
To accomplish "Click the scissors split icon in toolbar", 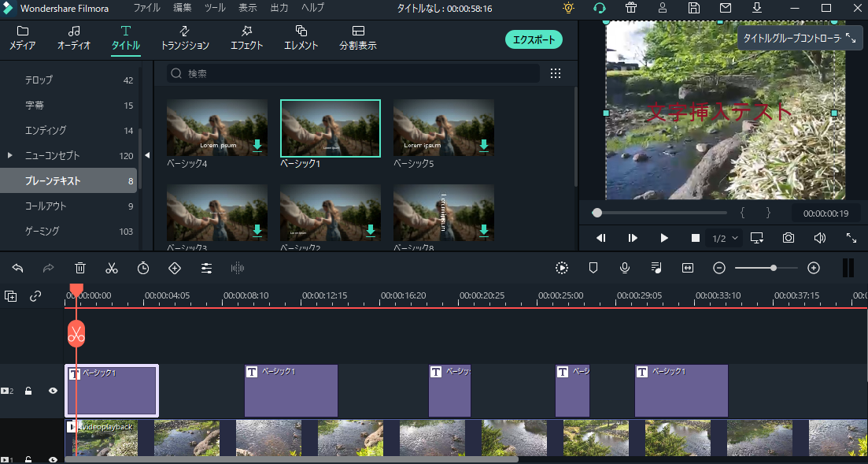I will [112, 269].
